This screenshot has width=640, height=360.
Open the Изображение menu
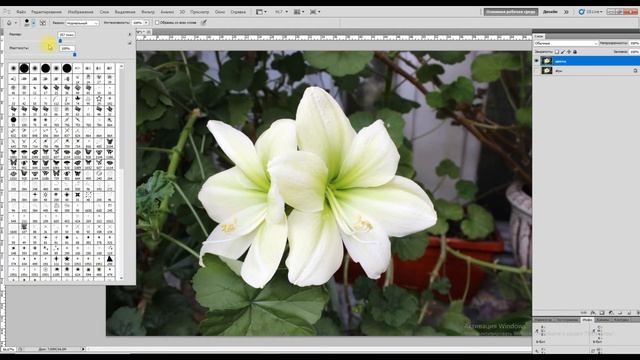(80, 12)
